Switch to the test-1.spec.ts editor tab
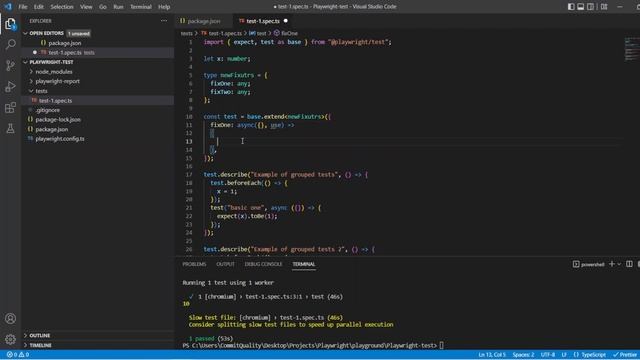The image size is (640, 360). pyautogui.click(x=263, y=21)
